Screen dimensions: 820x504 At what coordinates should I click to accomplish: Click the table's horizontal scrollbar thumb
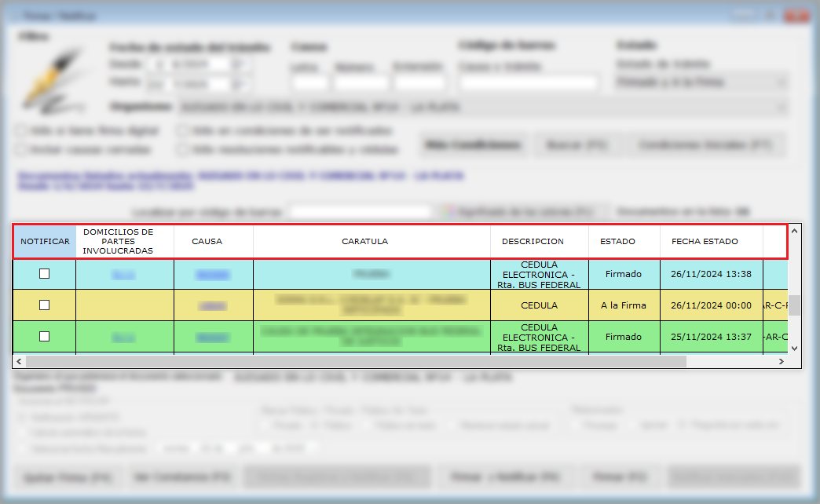coord(353,361)
